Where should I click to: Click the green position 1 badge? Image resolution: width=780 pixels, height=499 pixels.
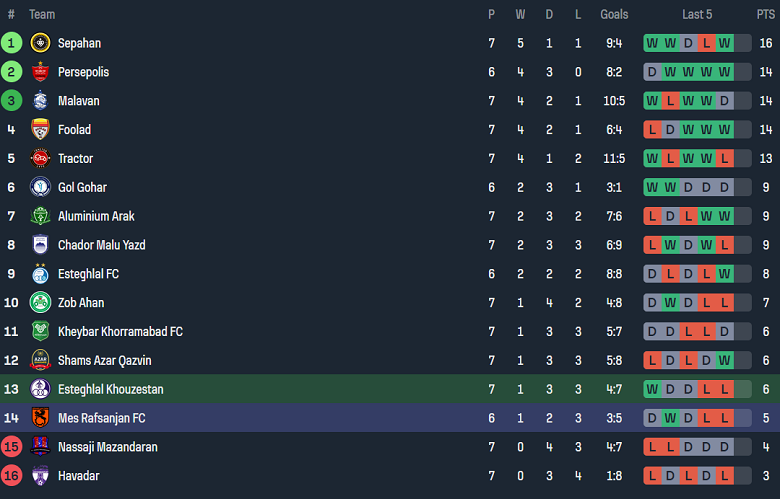11,43
